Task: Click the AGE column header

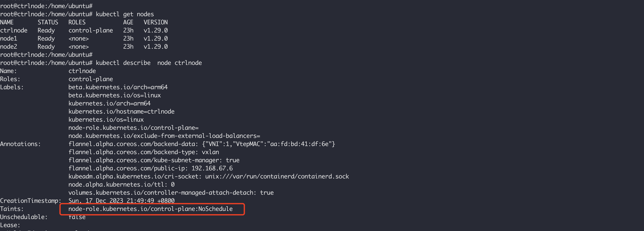Action: coord(128,22)
